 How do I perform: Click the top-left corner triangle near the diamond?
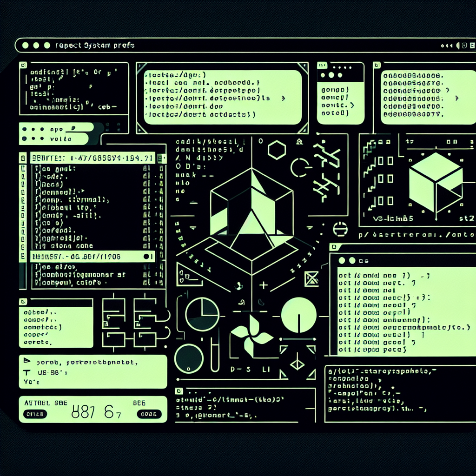coord(284,350)
